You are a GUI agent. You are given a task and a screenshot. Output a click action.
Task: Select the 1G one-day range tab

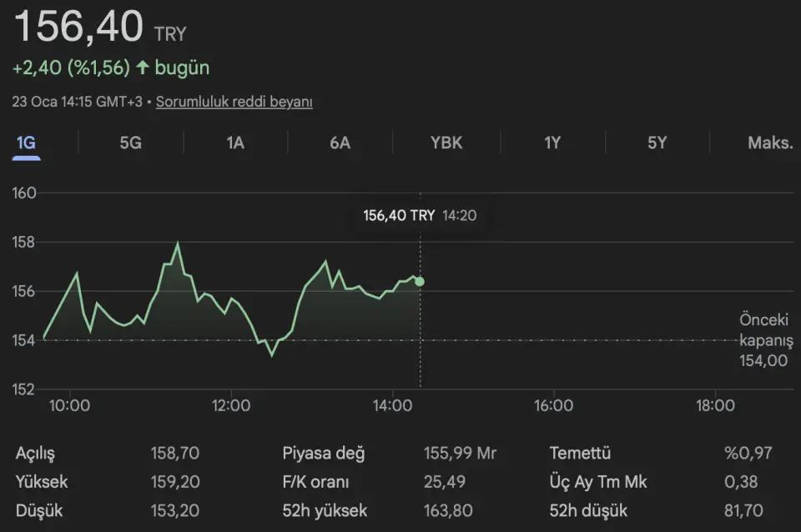coord(26,143)
